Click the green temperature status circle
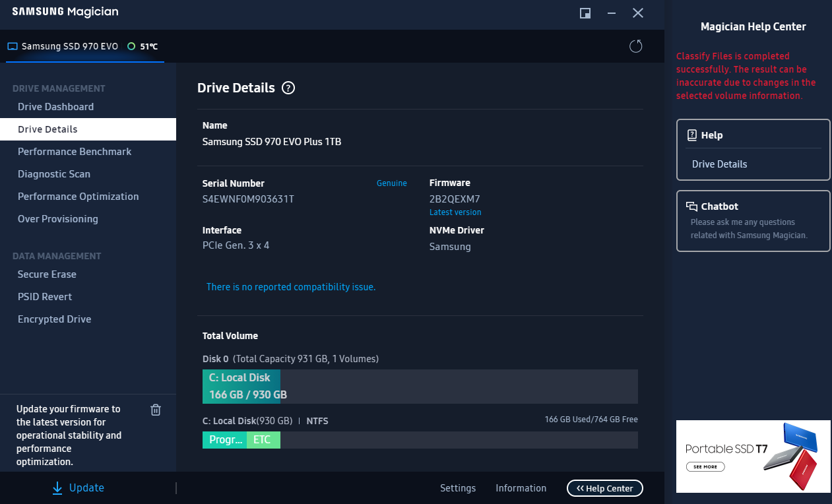Image resolution: width=832 pixels, height=504 pixels. tap(131, 46)
